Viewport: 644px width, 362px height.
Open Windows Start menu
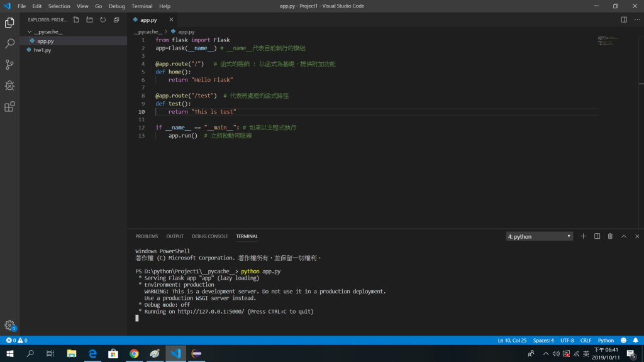(x=10, y=353)
